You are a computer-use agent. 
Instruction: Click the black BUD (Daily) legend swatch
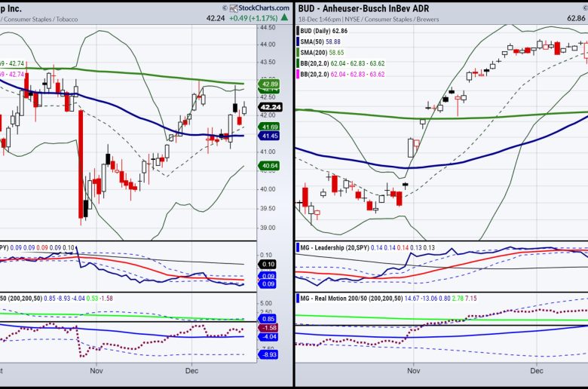click(x=298, y=31)
